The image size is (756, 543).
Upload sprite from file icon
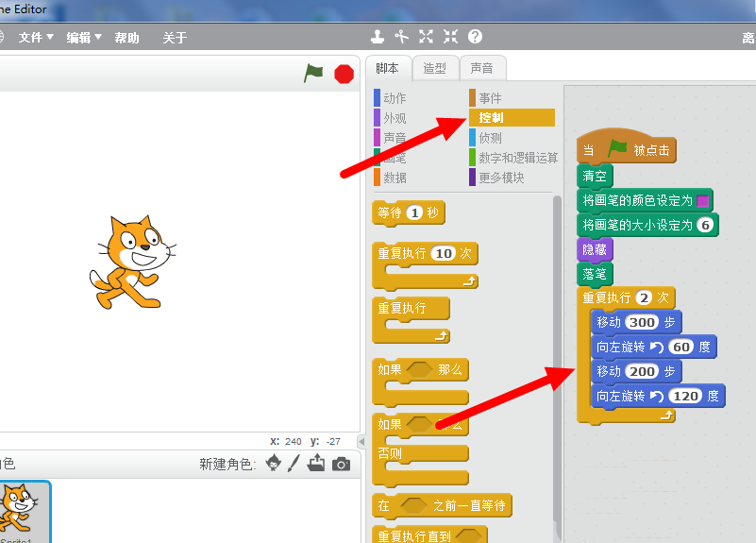(x=316, y=463)
